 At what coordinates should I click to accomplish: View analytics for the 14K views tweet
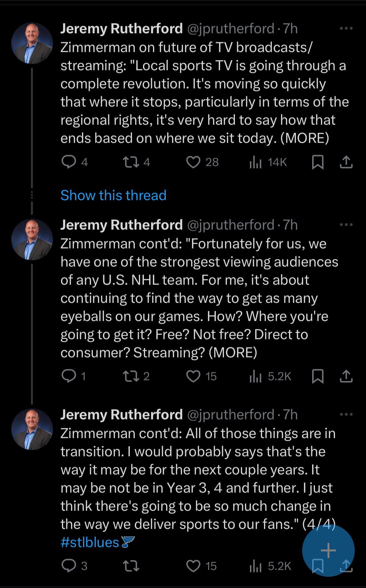[255, 162]
